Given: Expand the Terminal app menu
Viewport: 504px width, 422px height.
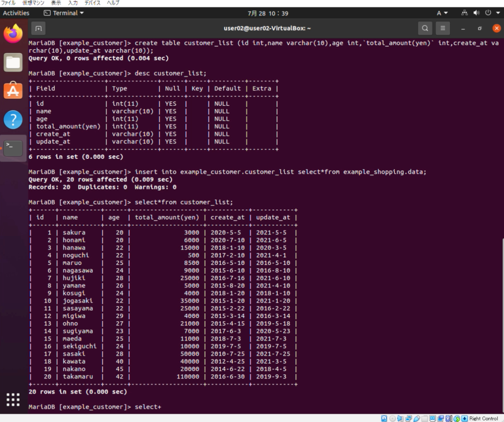Looking at the screenshot, I should tap(64, 13).
